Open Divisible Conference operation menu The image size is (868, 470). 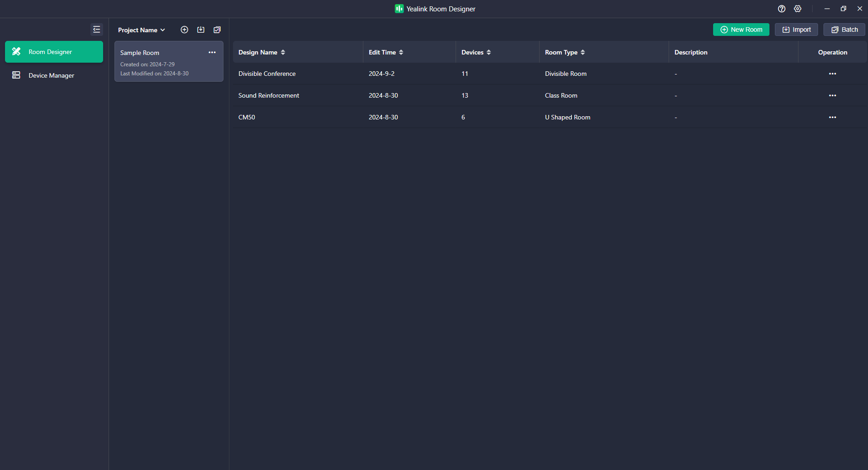point(833,74)
